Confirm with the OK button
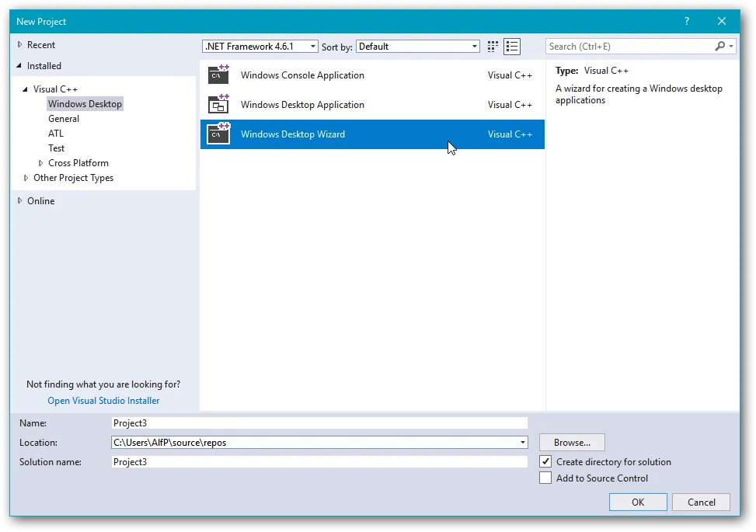 638,502
